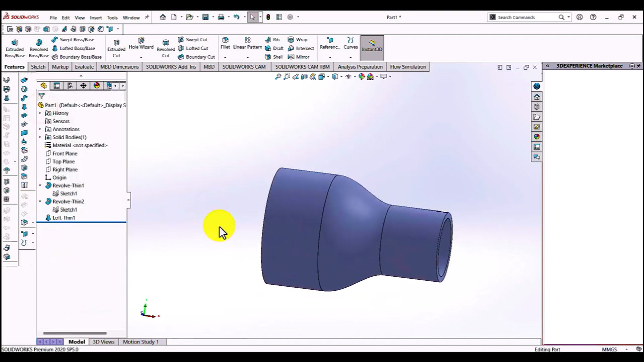Click the Search Commands input field
This screenshot has width=644, height=362.
coord(526,17)
